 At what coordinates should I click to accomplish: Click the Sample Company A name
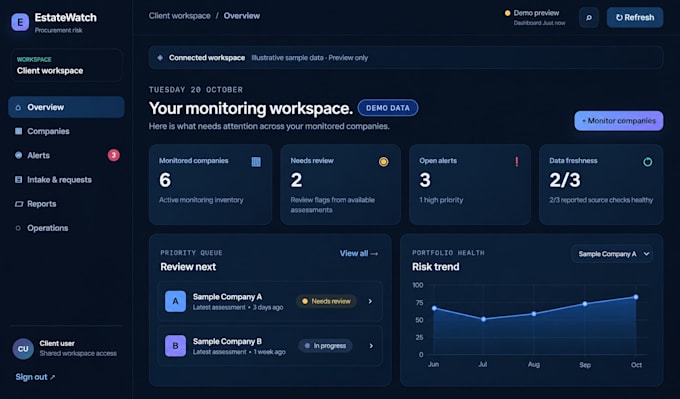tap(227, 297)
